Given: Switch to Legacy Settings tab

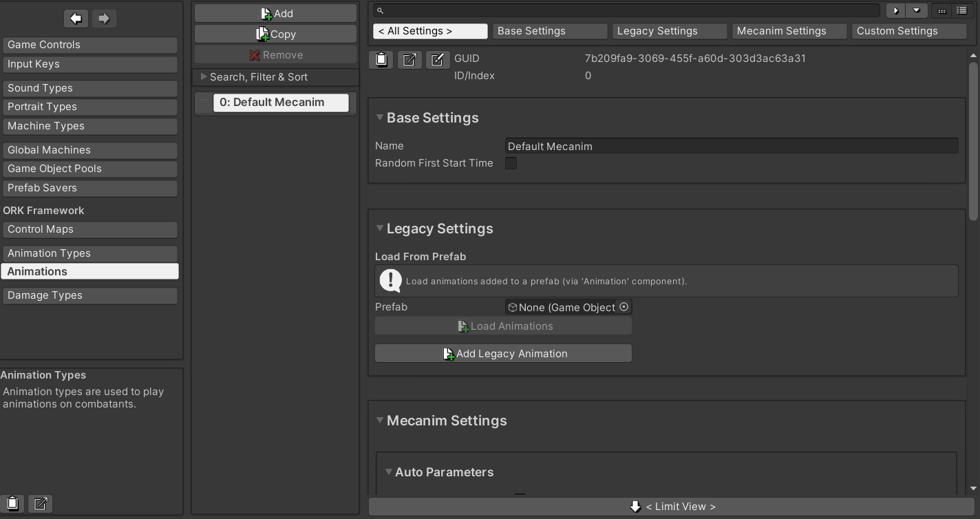Looking at the screenshot, I should (670, 31).
